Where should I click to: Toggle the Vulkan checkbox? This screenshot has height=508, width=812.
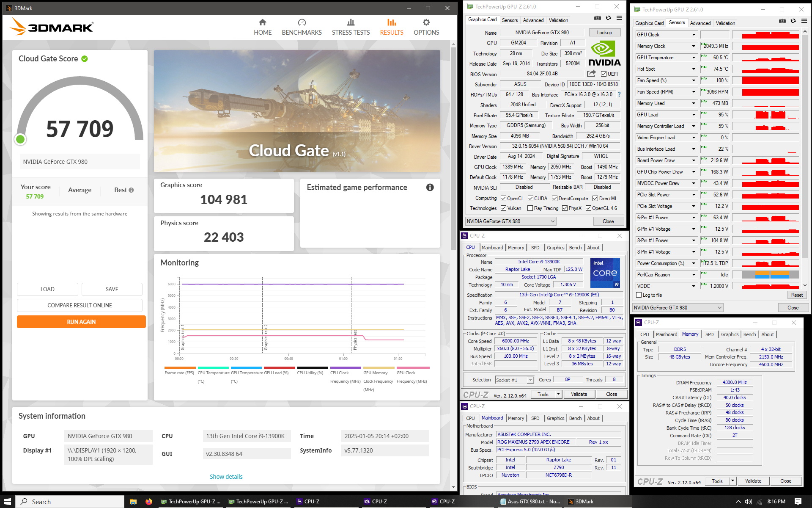(x=503, y=208)
